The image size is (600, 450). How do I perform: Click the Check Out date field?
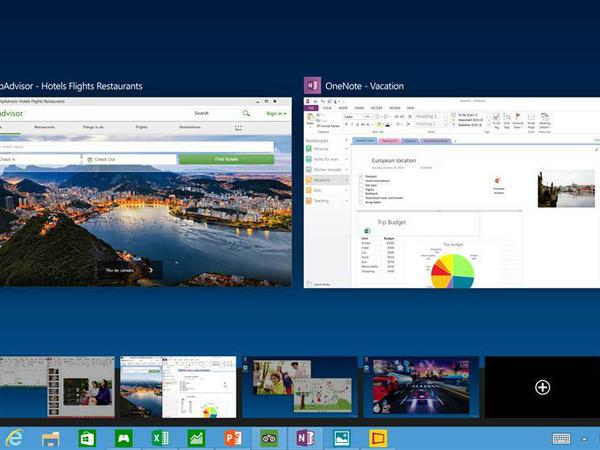point(130,159)
